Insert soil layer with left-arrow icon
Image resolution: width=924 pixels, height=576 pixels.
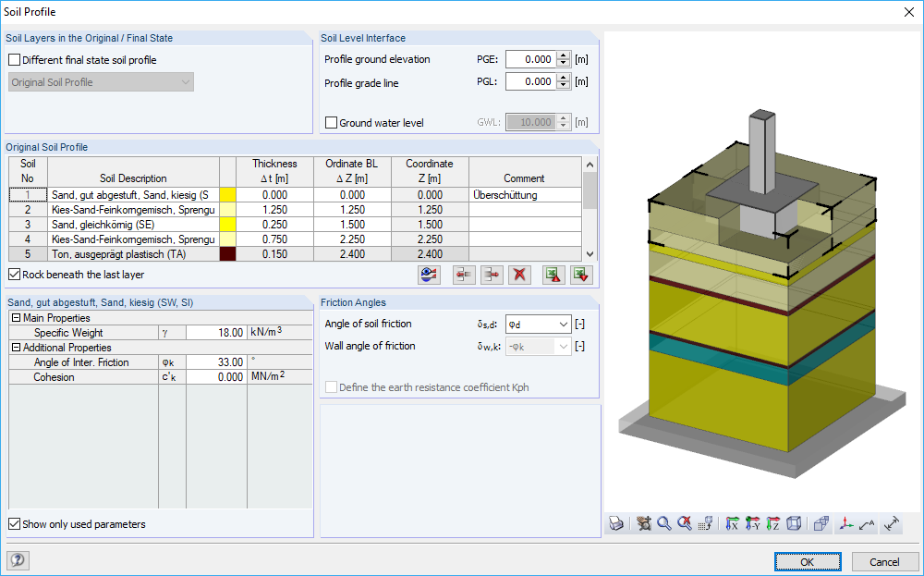pos(465,275)
